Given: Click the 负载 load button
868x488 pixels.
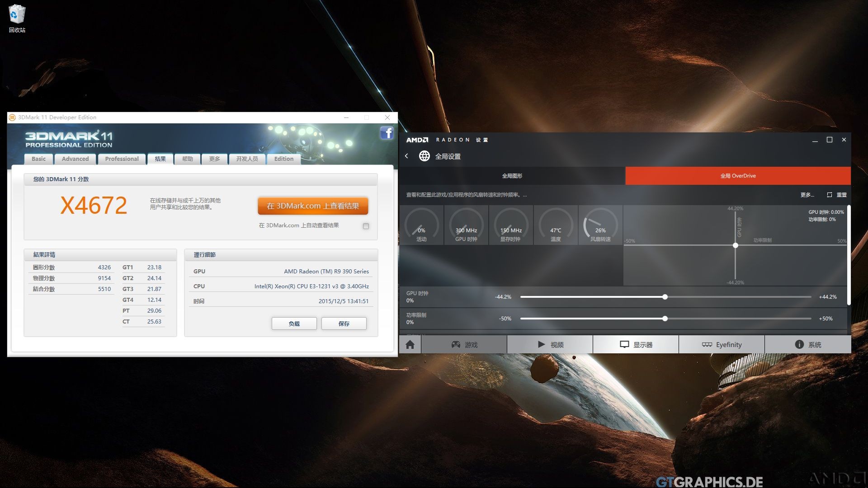Looking at the screenshot, I should (x=294, y=324).
